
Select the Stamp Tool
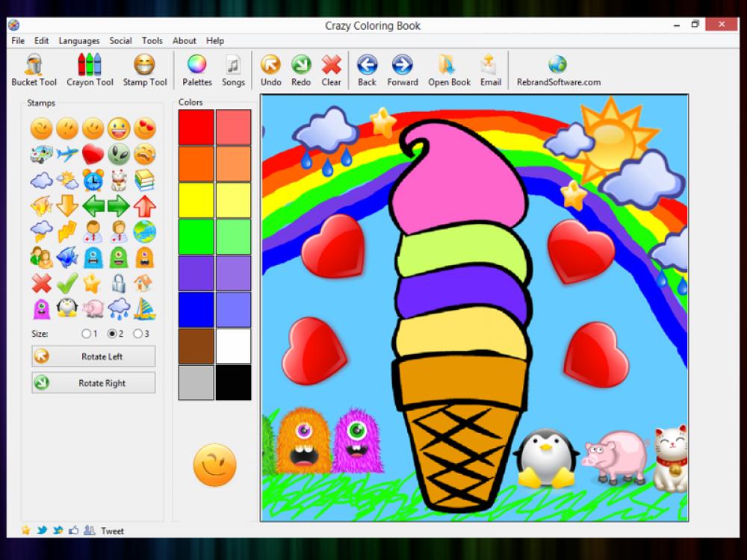[144, 69]
